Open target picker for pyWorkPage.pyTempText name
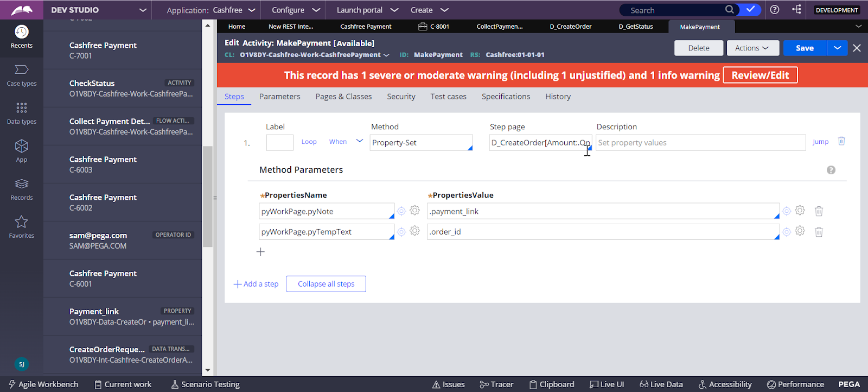 pyautogui.click(x=401, y=232)
